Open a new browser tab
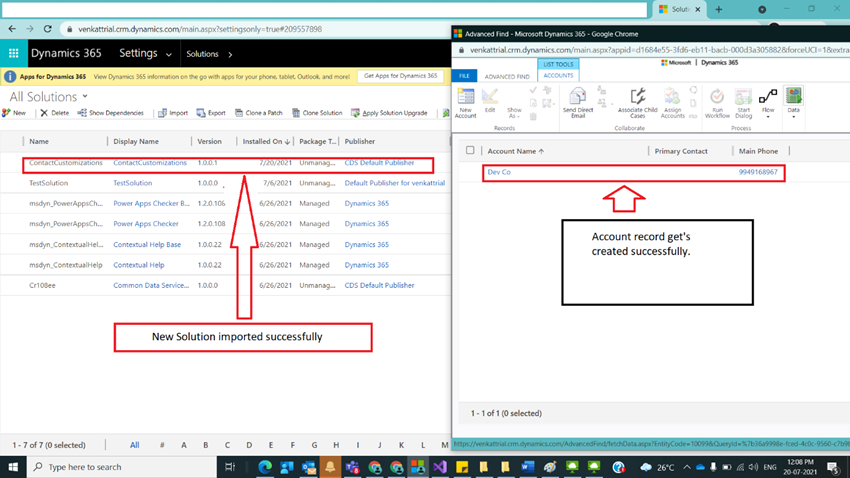The height and width of the screenshot is (478, 850). point(719,9)
